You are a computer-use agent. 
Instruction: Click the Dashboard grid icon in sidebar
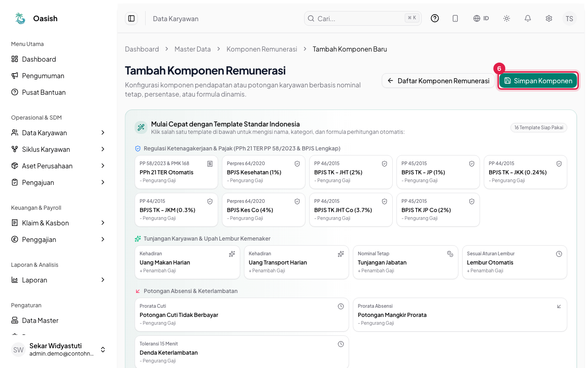[15, 59]
